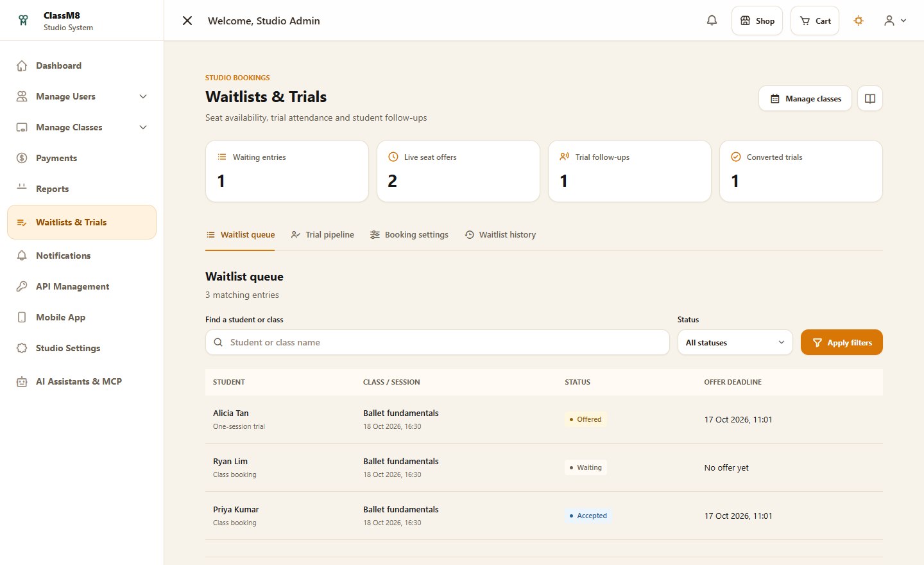Open the Cart button
The width and height of the screenshot is (924, 565).
click(815, 21)
